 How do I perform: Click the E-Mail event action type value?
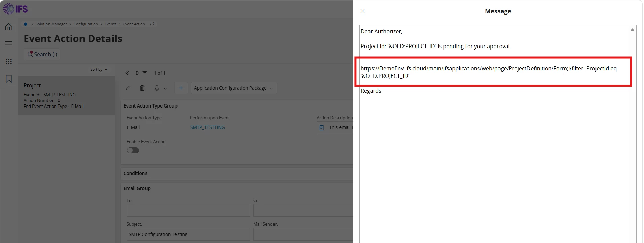coord(133,127)
